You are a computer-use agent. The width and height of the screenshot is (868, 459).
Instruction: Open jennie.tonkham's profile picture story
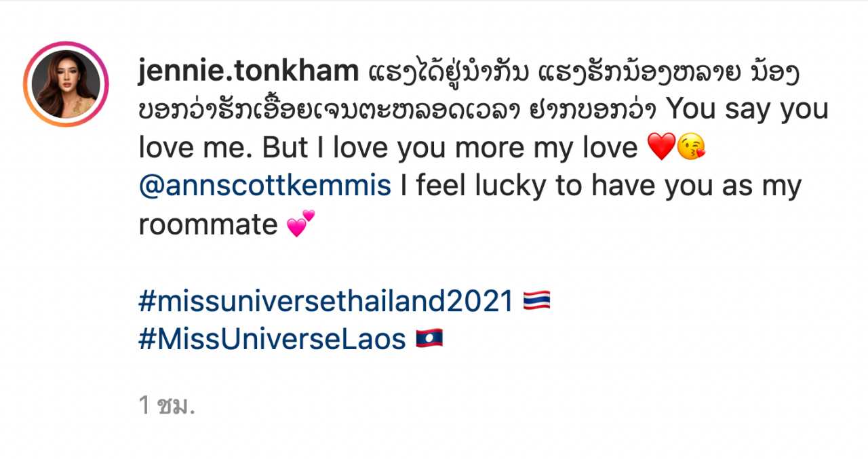65,85
